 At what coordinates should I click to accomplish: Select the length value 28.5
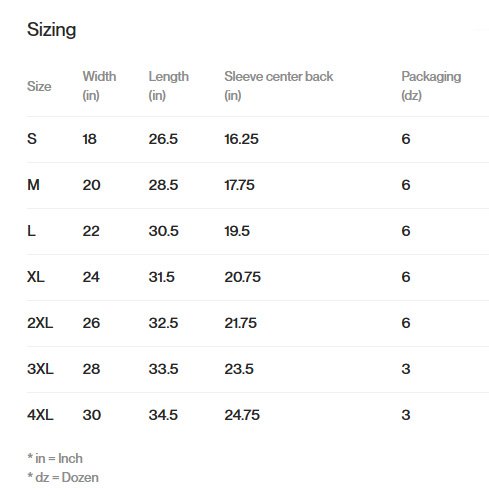coord(163,185)
